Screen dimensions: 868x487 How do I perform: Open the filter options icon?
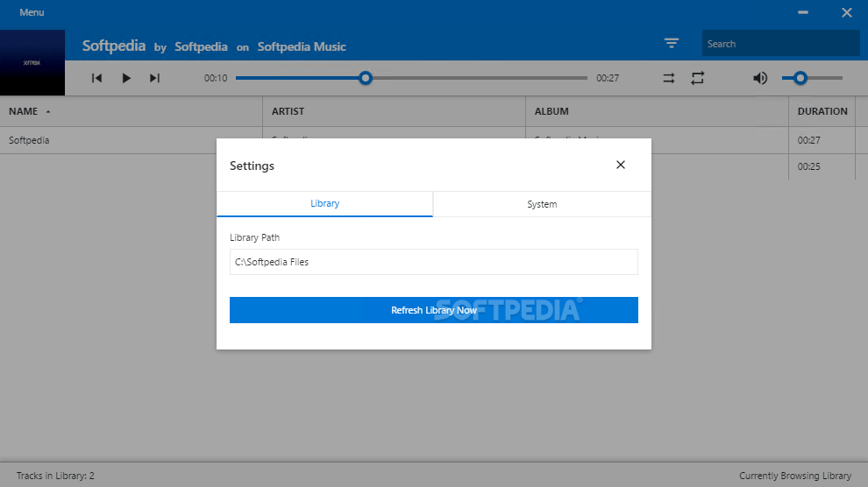coord(672,43)
